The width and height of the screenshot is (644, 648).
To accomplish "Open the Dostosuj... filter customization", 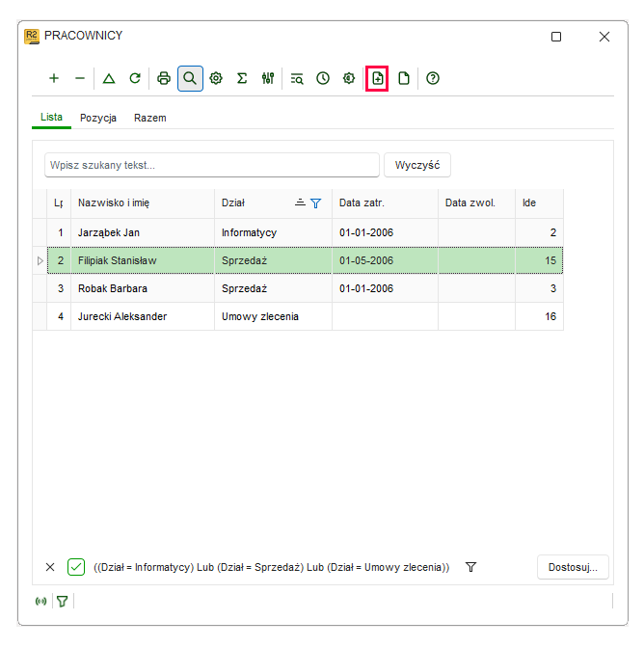I will pyautogui.click(x=573, y=567).
